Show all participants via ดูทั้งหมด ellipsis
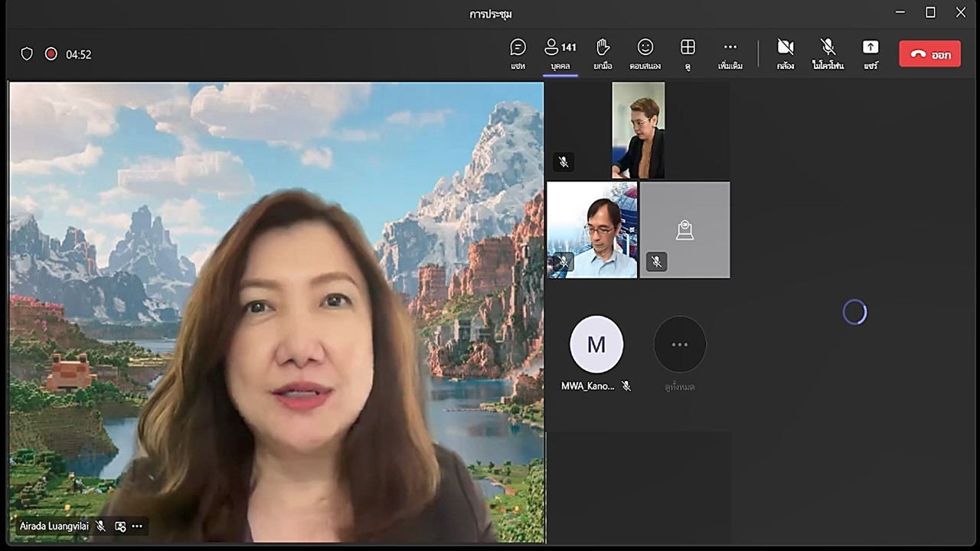This screenshot has height=551, width=980. pos(680,344)
